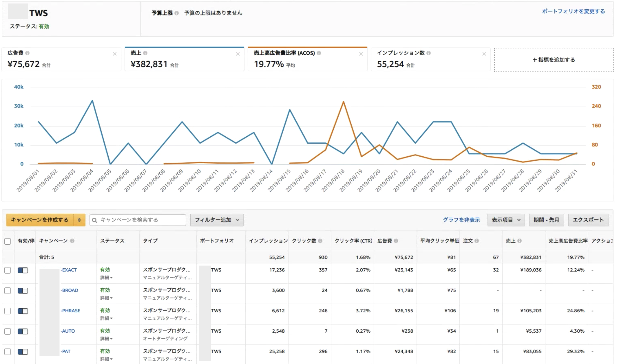The height and width of the screenshot is (364, 617).
Task: Click ポートフォリオを変更する link
Action: (573, 11)
